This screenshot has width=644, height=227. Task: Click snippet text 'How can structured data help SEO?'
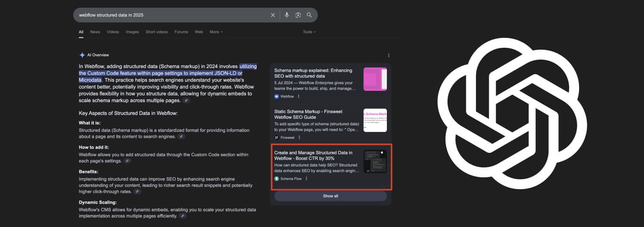point(306,165)
